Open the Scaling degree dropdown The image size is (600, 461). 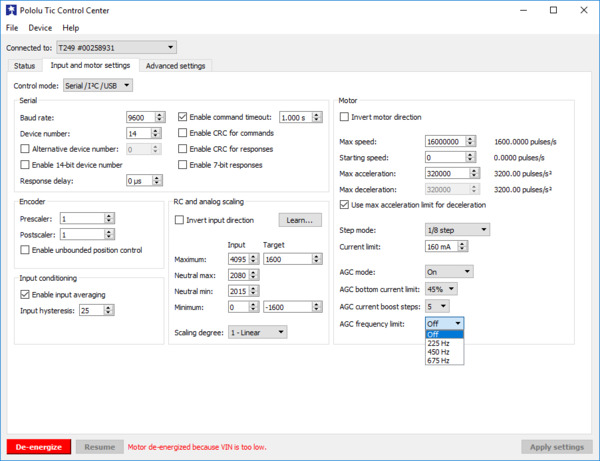pos(258,332)
